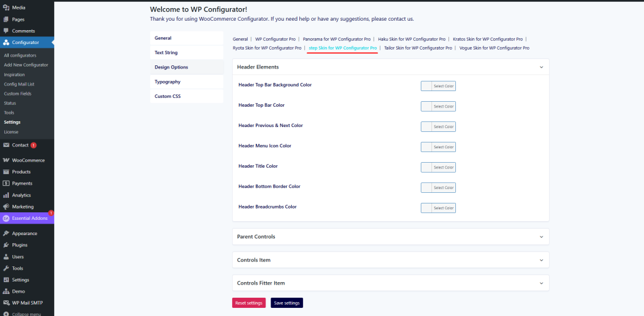Click the Essential Addons icon
This screenshot has height=316, width=644.
coord(6,218)
